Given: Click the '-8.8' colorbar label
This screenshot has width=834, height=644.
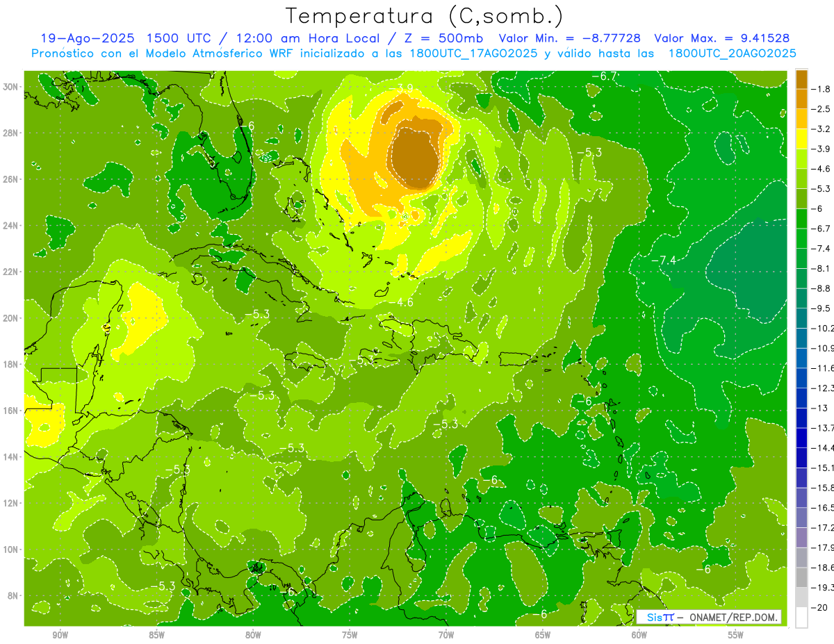Looking at the screenshot, I should 821,288.
